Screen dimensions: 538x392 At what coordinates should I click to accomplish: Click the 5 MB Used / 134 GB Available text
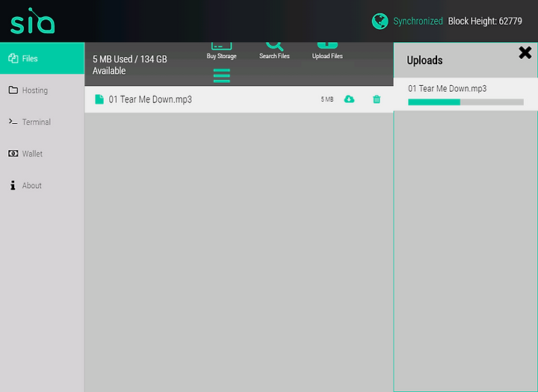130,65
